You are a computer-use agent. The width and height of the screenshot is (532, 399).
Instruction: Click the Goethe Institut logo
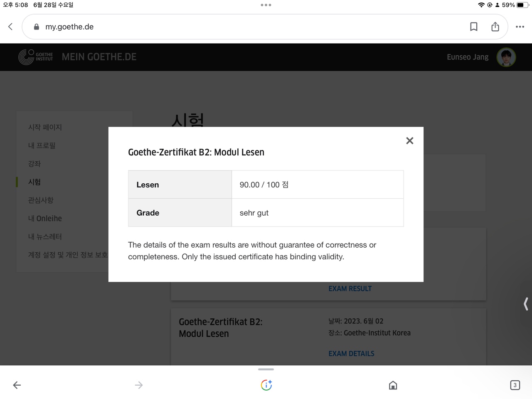coord(36,57)
